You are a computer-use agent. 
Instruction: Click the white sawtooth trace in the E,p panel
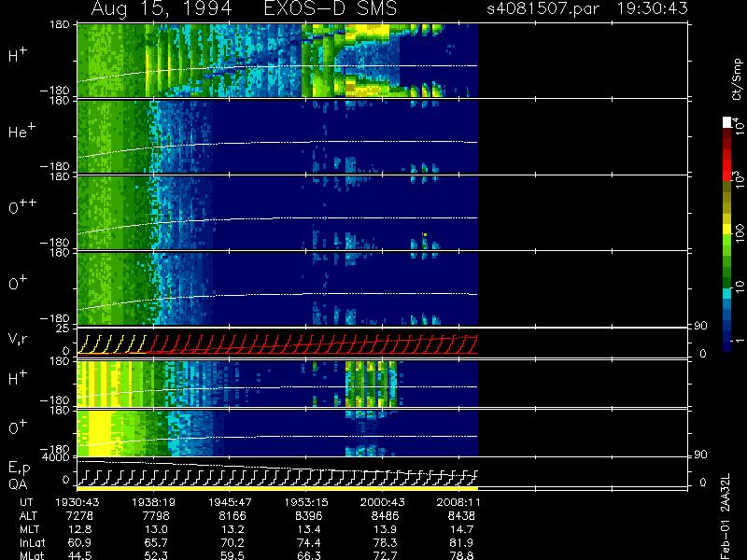277,477
